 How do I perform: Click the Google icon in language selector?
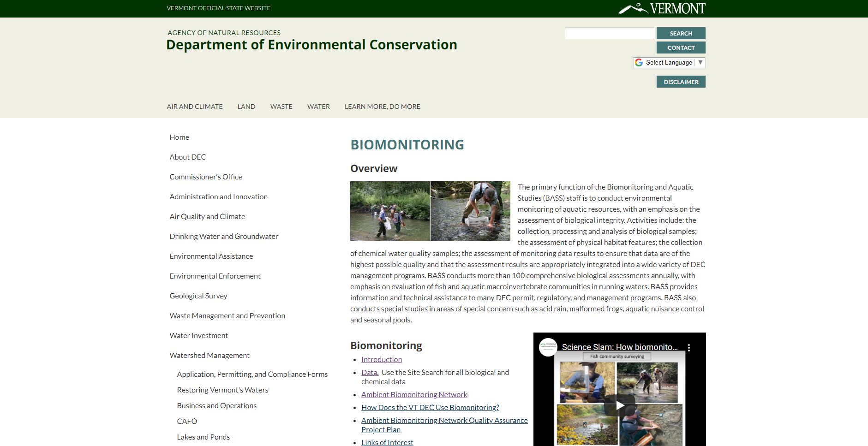coord(639,63)
